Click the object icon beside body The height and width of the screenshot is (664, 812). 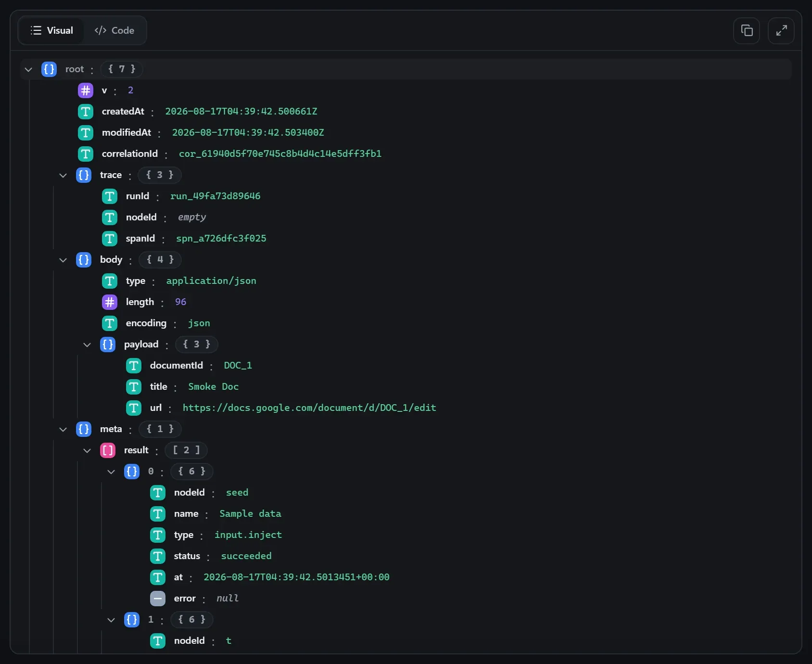[84, 260]
